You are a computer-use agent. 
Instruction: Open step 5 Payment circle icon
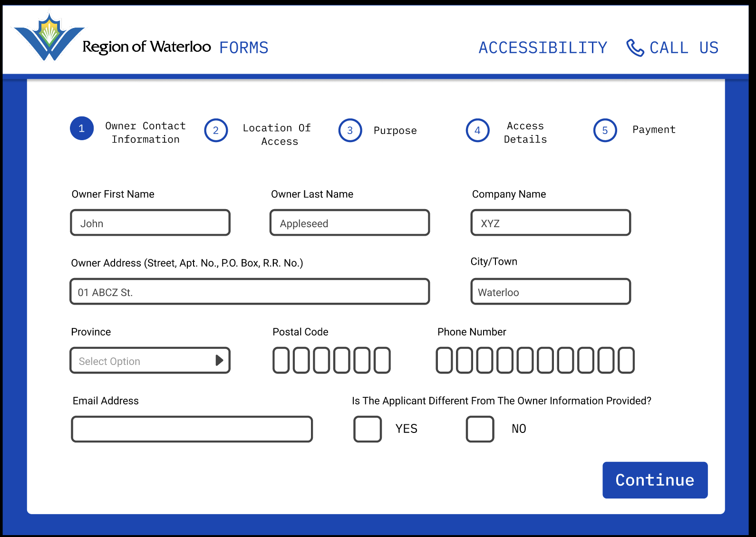(x=605, y=130)
